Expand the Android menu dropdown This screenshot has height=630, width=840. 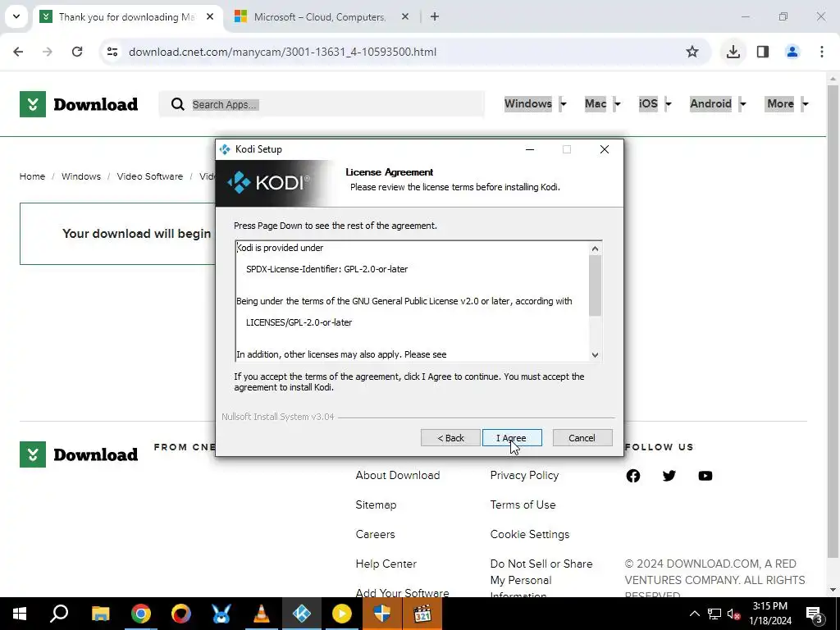(742, 104)
